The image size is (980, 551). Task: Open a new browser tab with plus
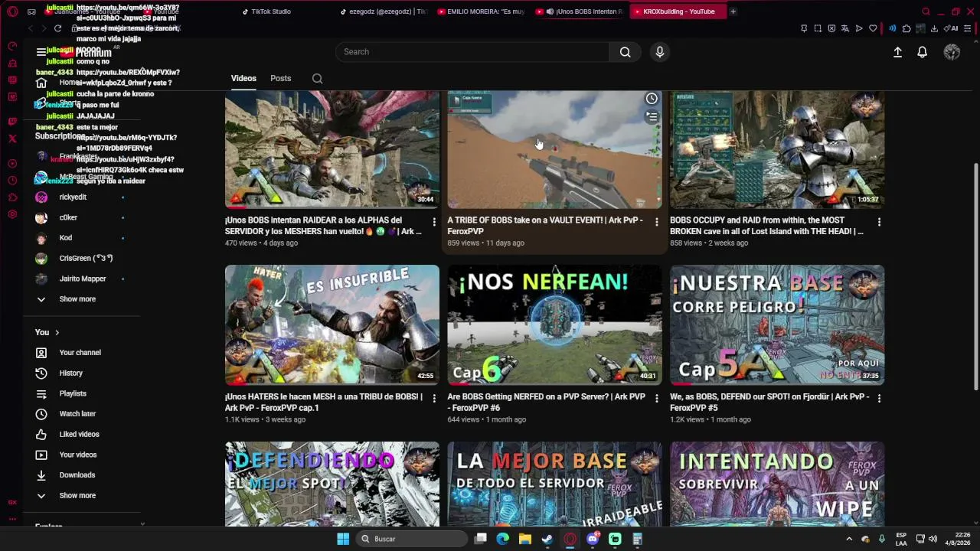733,11
